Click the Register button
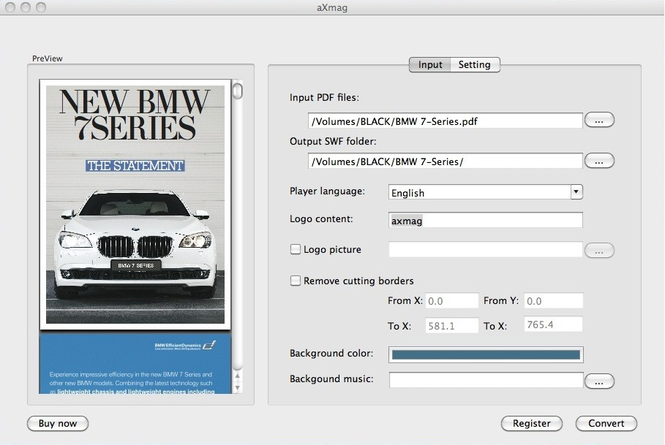 [532, 423]
